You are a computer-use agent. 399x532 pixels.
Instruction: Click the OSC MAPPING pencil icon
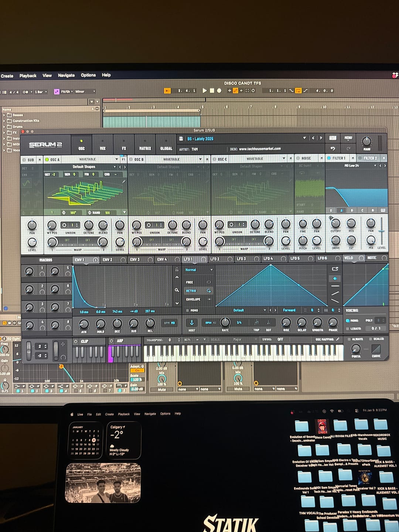click(x=337, y=339)
